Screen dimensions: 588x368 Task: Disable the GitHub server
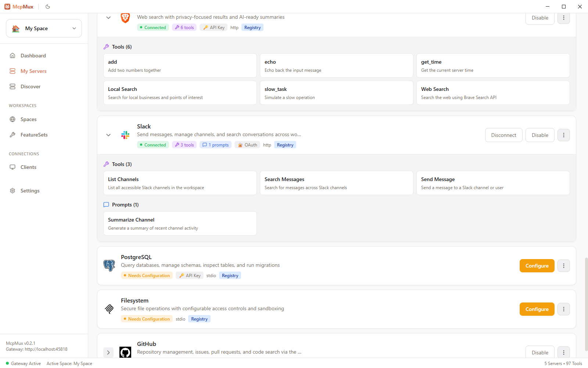tap(539, 352)
